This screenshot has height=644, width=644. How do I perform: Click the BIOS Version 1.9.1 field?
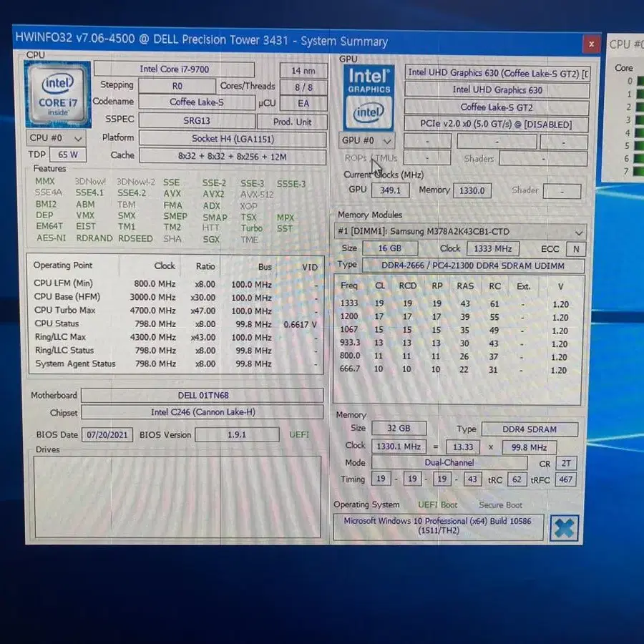pyautogui.click(x=237, y=434)
